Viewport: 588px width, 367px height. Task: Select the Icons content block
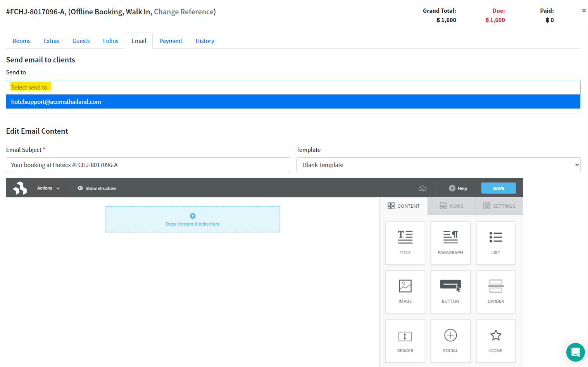point(495,341)
